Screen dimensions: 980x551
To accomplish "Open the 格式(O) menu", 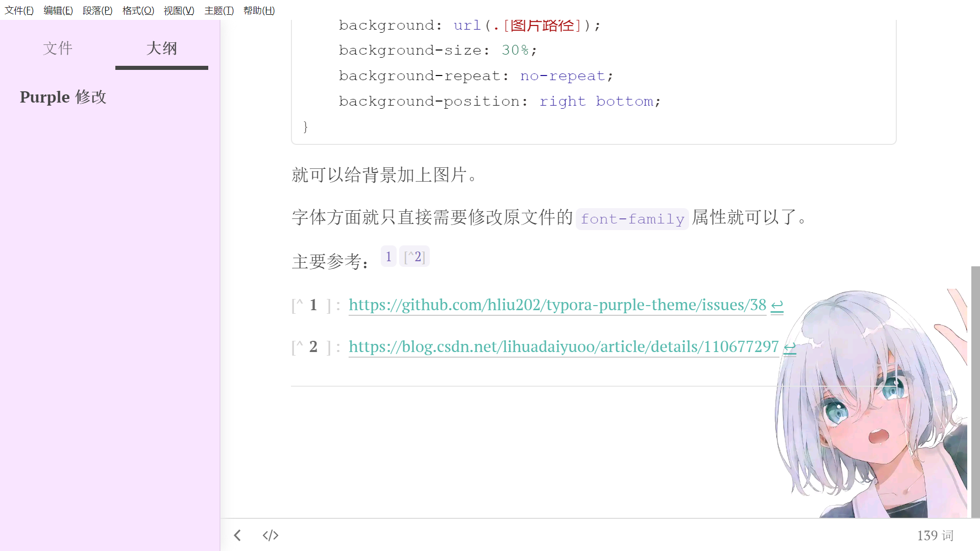I will tap(138, 10).
